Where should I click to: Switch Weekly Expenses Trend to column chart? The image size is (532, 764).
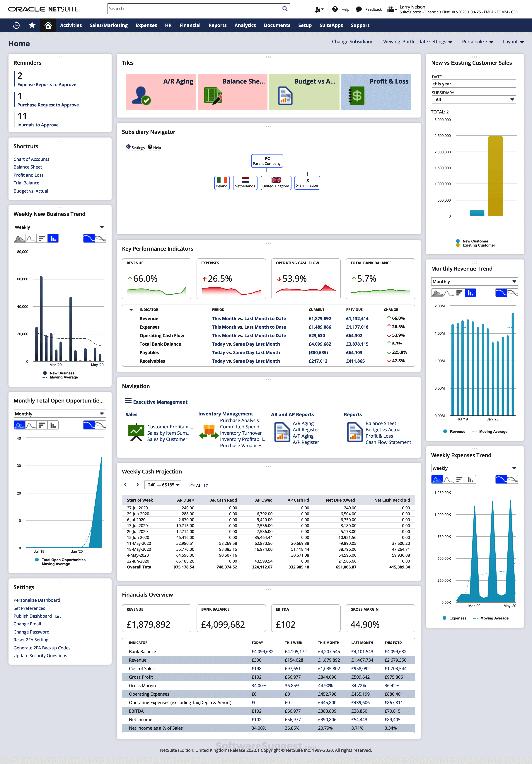point(470,480)
